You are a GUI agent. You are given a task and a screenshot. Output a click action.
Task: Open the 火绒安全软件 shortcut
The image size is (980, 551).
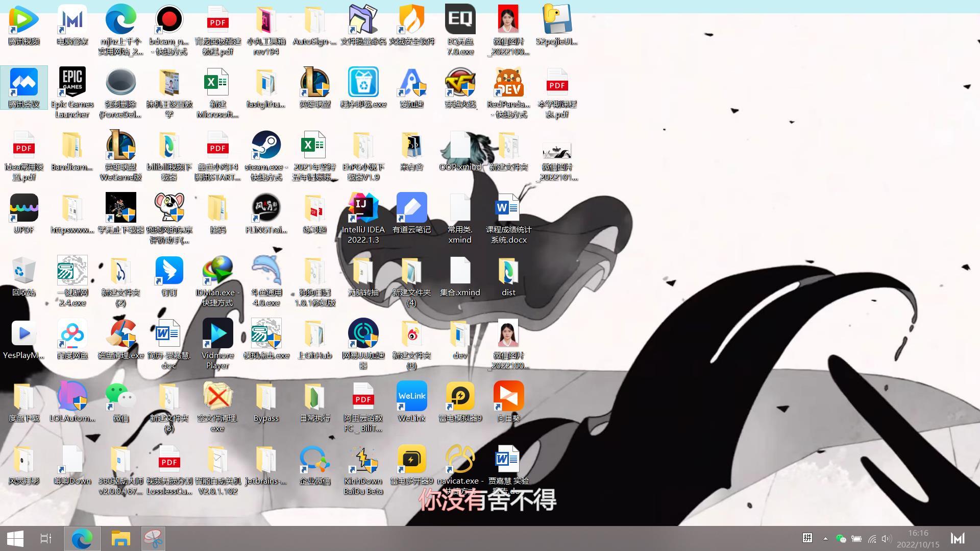(411, 25)
